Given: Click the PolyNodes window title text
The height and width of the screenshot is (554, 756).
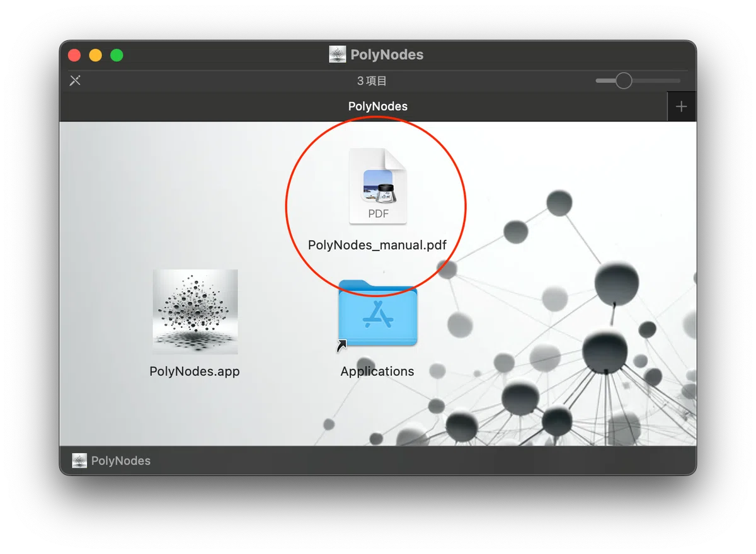Looking at the screenshot, I should pos(387,55).
